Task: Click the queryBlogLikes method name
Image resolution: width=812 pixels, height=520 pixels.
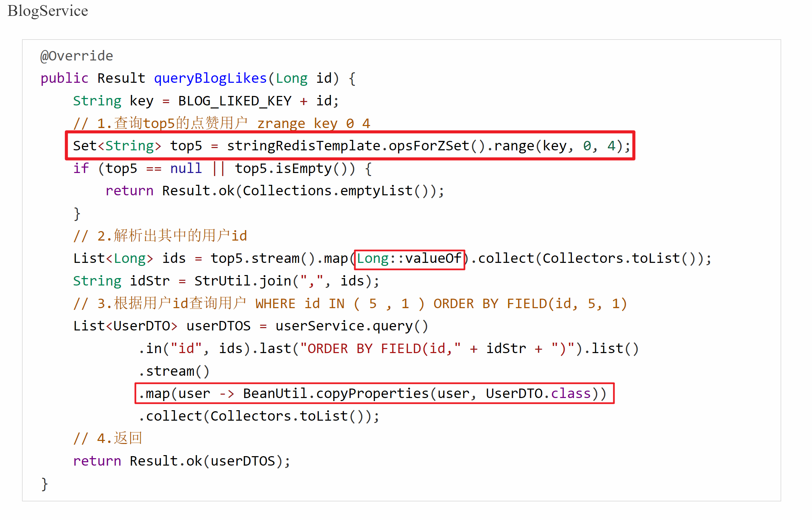Action: point(210,78)
